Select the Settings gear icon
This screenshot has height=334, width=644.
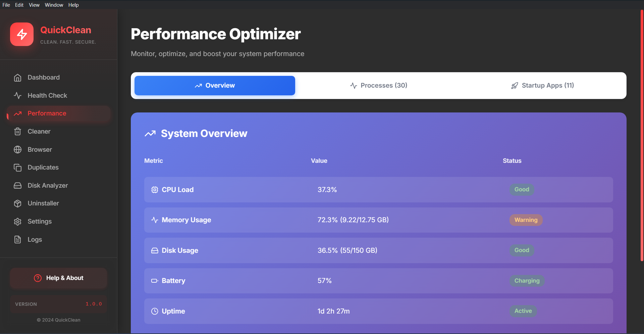pos(18,221)
